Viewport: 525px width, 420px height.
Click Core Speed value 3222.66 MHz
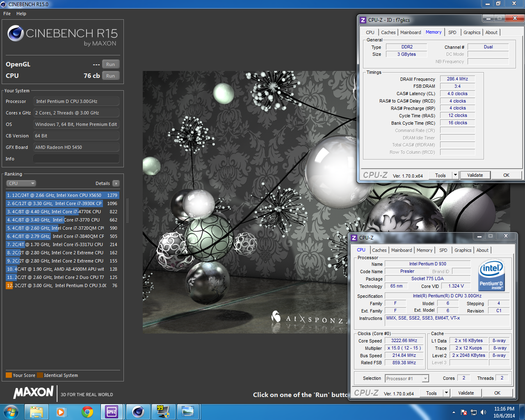tap(404, 340)
